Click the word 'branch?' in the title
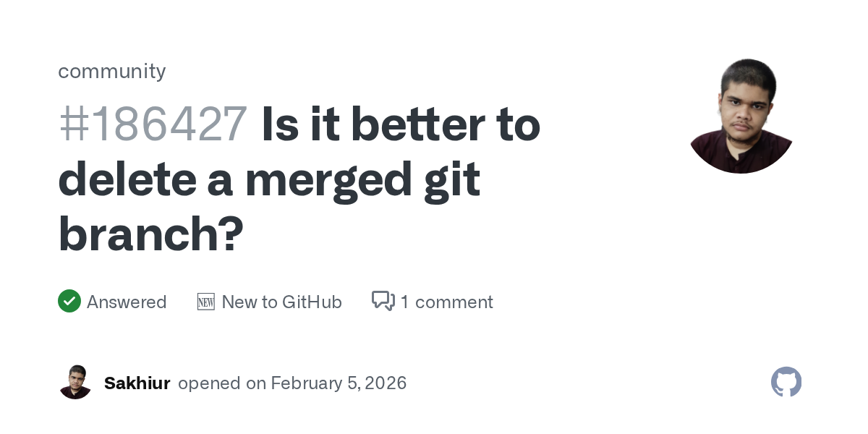Image resolution: width=868 pixels, height=434 pixels. (150, 234)
